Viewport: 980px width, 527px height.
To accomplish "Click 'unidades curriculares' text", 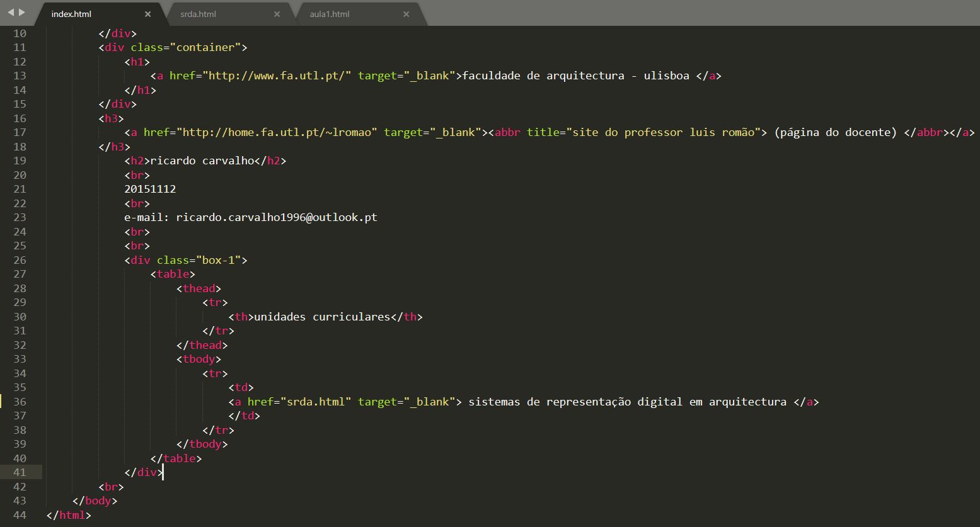I will click(322, 317).
